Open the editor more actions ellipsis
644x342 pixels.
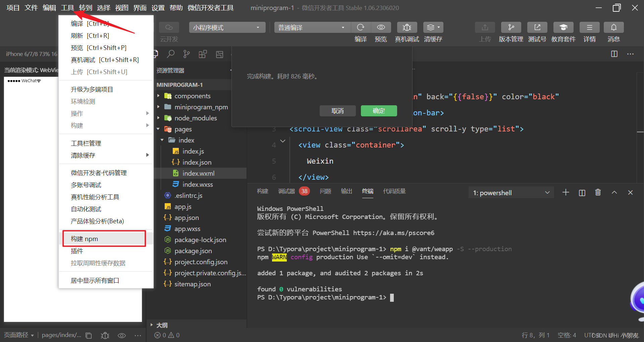tap(630, 54)
